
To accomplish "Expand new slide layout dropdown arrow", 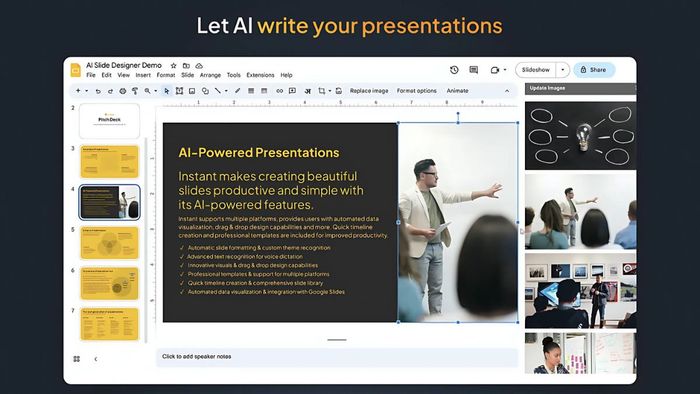I will point(86,91).
